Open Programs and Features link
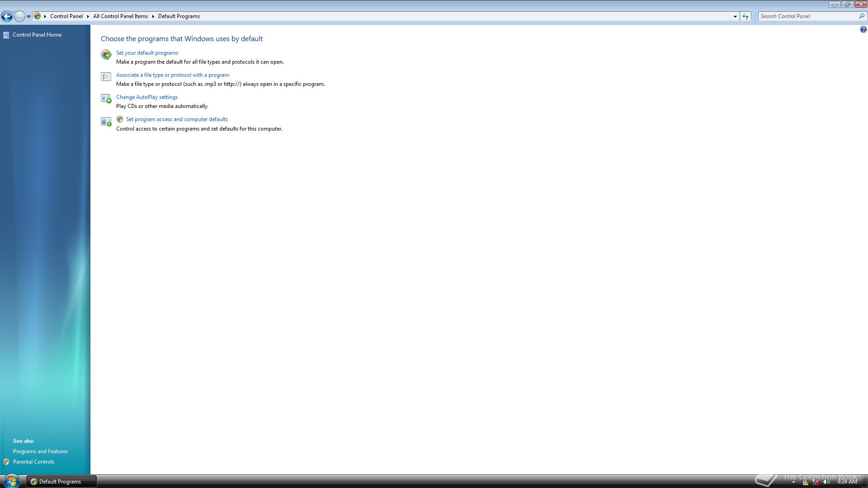This screenshot has height=488, width=868. (40, 451)
